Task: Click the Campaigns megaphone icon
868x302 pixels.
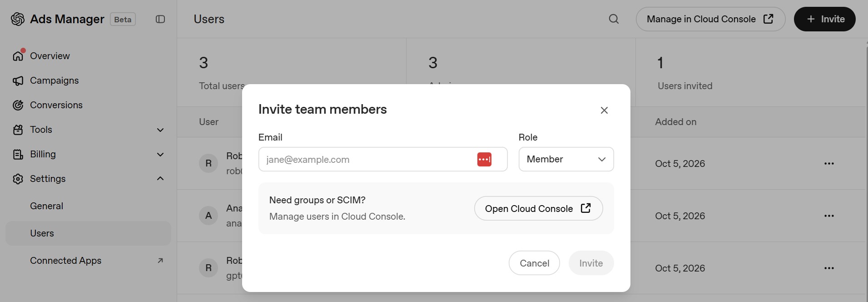Action: [18, 81]
